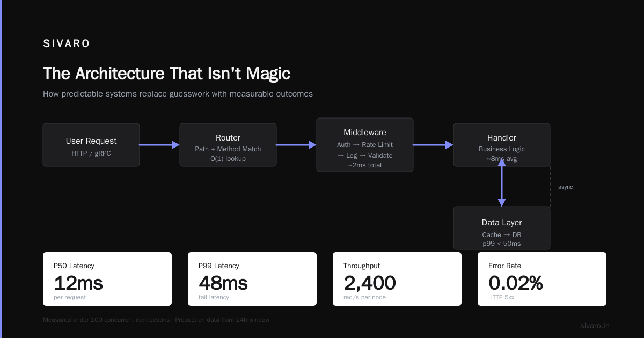644x338 pixels.
Task: Select the Router node box
Action: (x=228, y=145)
